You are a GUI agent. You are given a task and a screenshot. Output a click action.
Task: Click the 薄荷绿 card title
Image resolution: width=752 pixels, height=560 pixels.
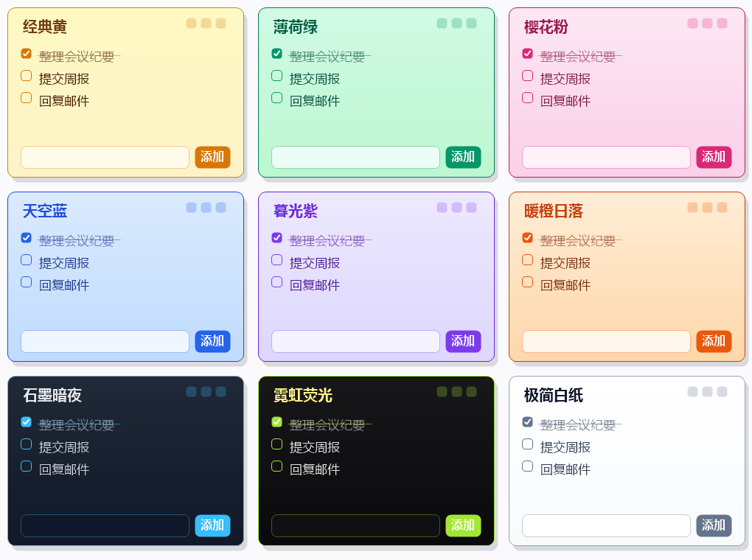(296, 27)
